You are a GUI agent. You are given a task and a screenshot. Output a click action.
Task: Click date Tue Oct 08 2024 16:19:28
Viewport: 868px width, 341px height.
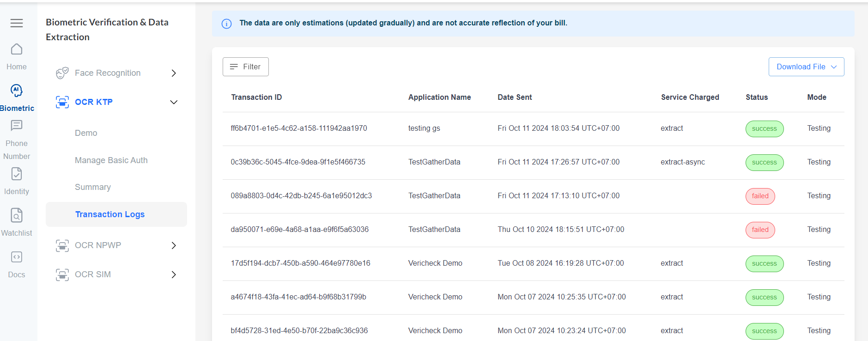coord(561,263)
